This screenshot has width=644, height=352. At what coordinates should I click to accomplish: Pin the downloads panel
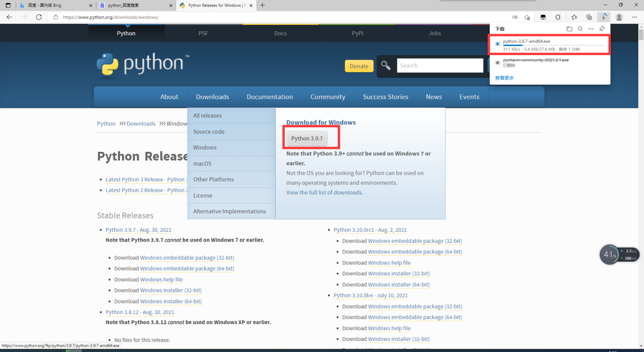pos(602,29)
